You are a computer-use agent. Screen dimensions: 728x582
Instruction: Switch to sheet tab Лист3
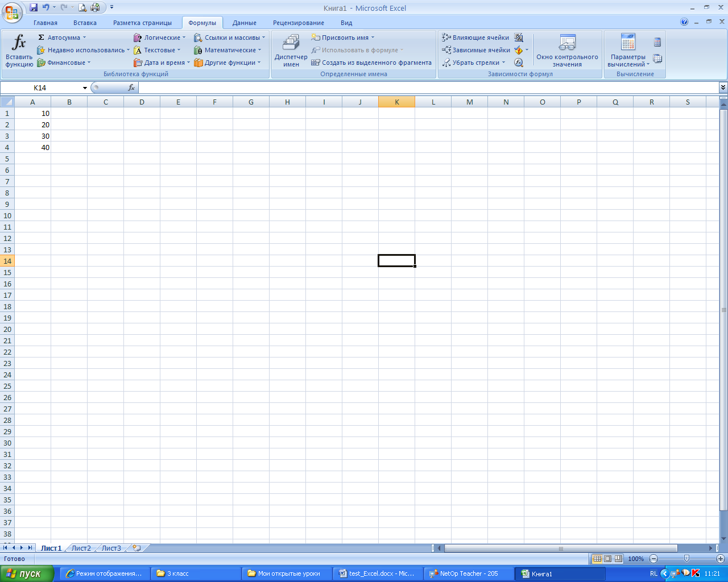(x=111, y=548)
